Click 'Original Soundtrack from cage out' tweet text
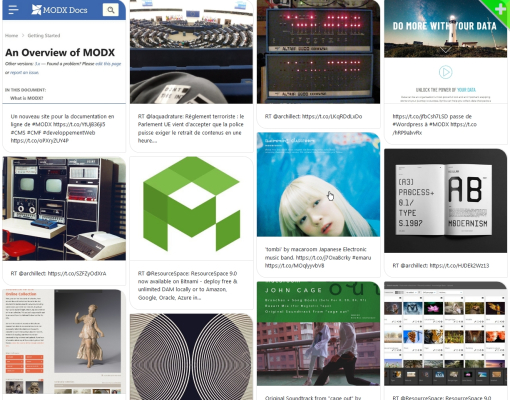The height and width of the screenshot is (400, 510). [x=313, y=398]
